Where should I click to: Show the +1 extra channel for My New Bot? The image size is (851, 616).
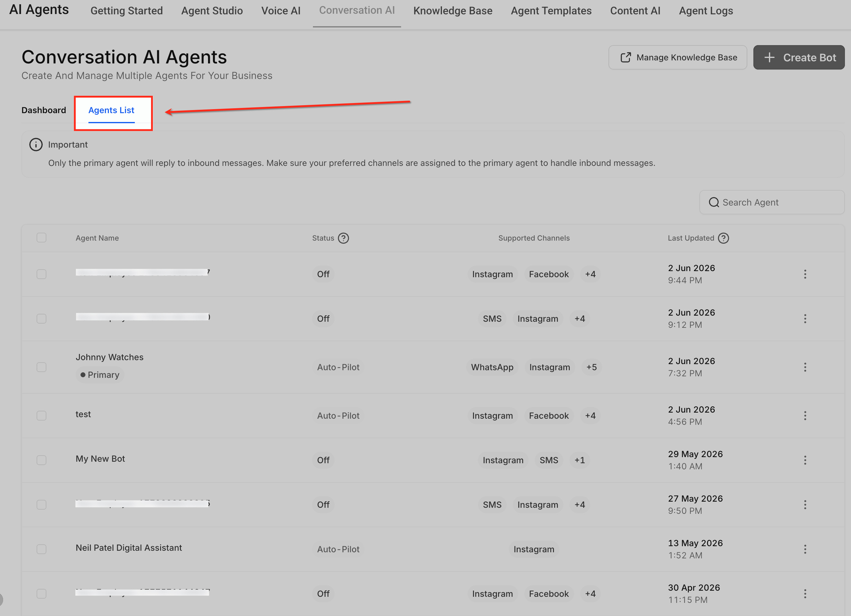point(580,460)
